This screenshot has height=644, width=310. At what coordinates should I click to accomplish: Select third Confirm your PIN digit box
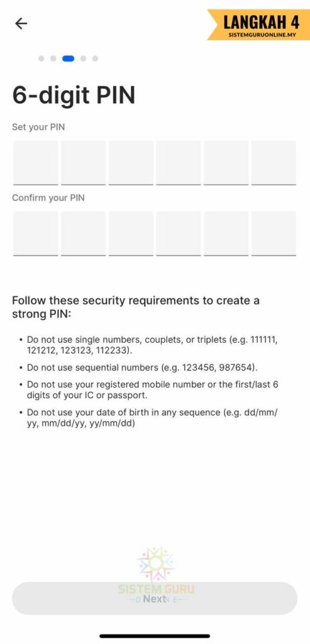131,234
